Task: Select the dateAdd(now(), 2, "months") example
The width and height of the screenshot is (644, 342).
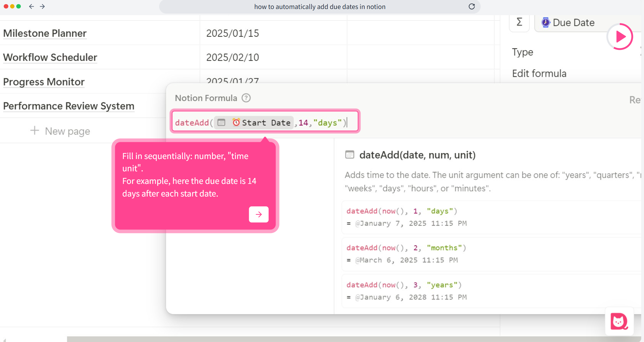Action: 406,248
